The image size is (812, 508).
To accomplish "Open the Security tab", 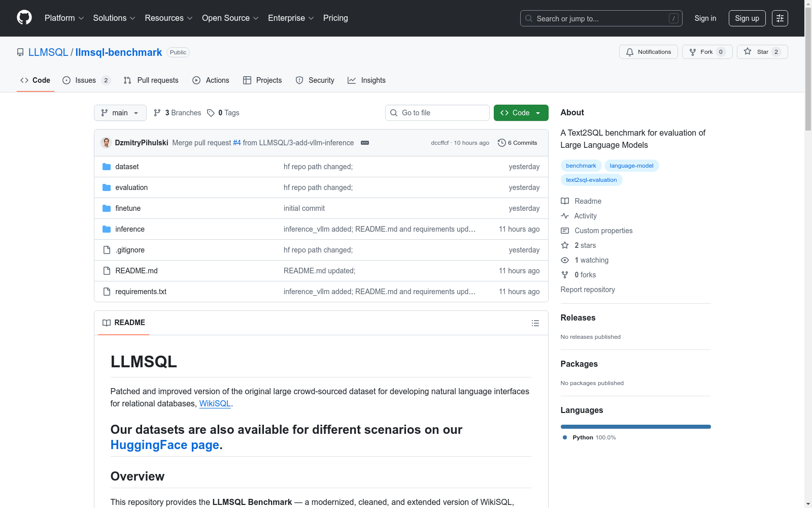I will (x=315, y=80).
